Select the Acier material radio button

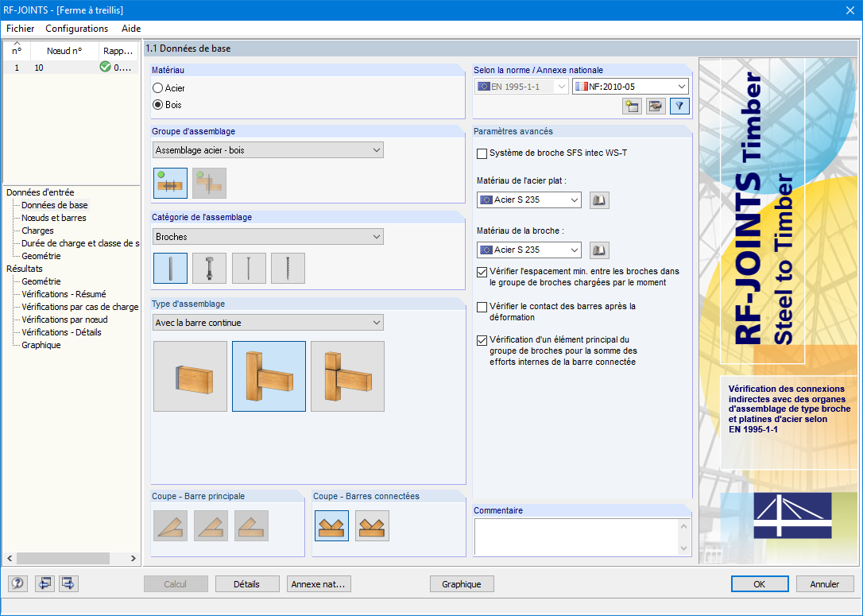pyautogui.click(x=158, y=88)
